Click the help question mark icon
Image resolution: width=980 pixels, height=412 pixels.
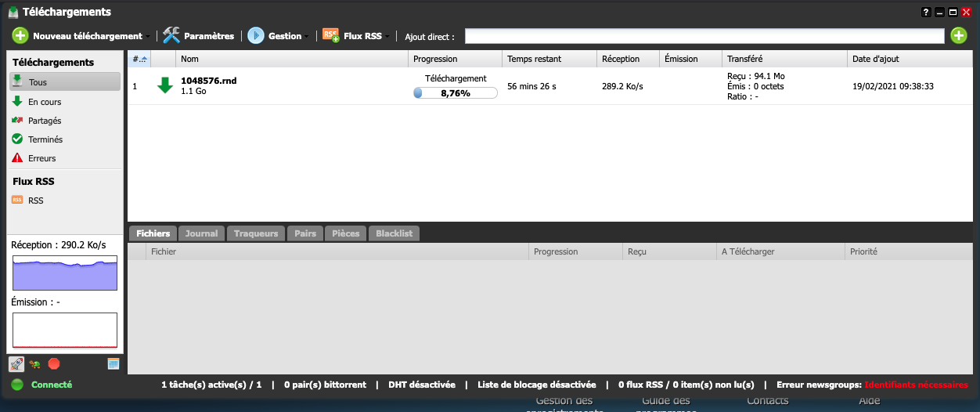pos(926,12)
